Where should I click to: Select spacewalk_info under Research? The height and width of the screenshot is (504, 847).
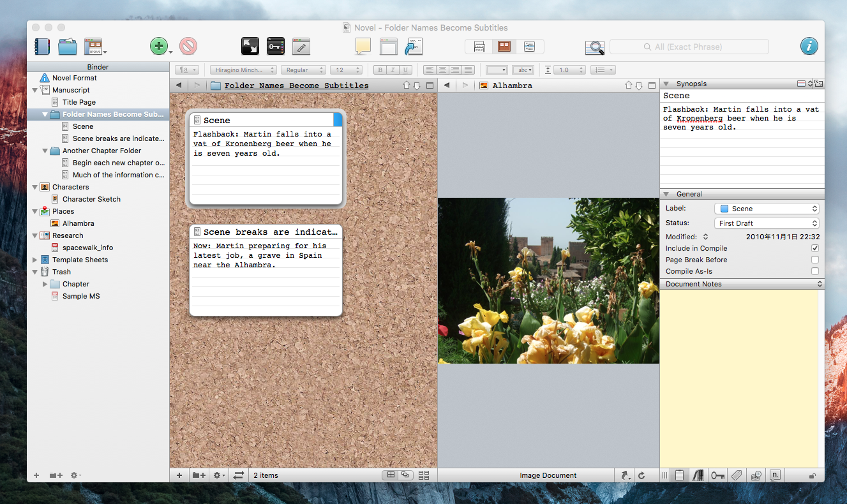tap(87, 248)
